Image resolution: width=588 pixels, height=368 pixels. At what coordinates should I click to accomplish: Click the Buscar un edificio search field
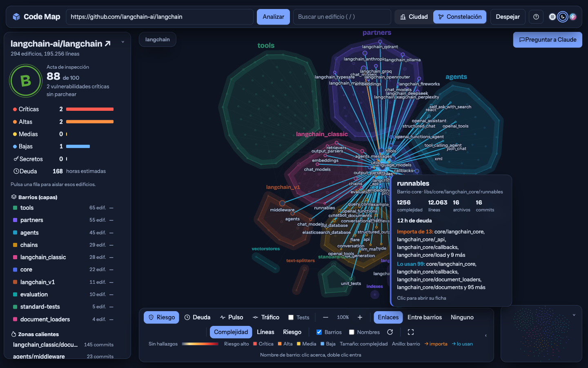[342, 17]
